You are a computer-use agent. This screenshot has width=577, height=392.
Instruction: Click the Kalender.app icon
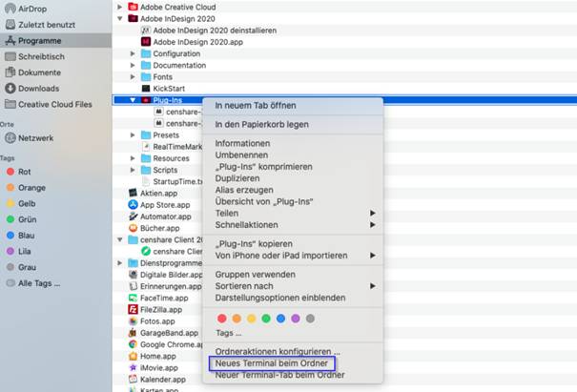coord(133,379)
